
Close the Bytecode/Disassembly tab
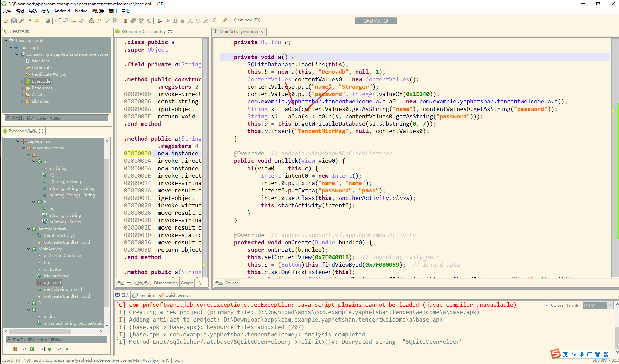[170, 32]
